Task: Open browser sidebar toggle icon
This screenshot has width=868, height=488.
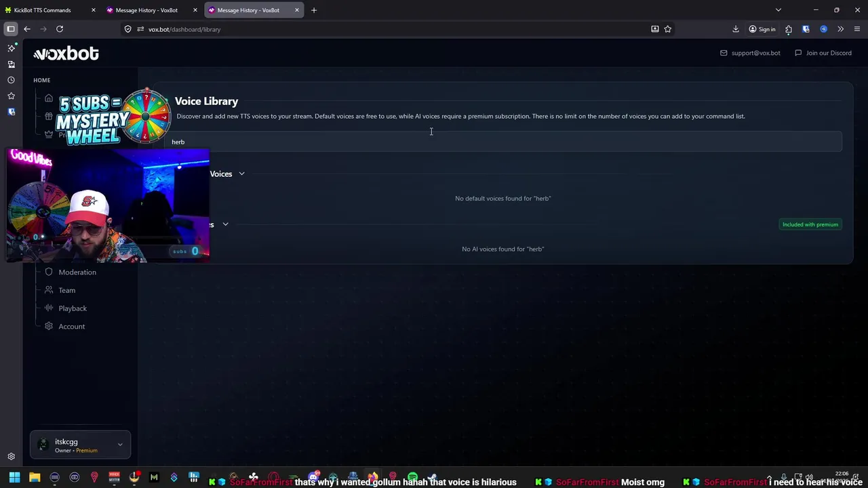Action: tap(11, 29)
